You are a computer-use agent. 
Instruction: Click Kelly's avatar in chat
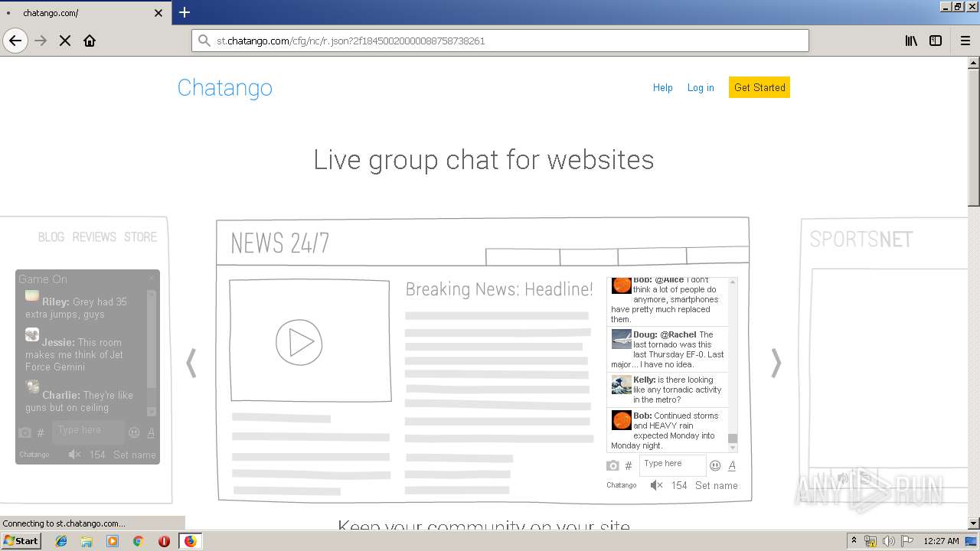click(x=622, y=384)
